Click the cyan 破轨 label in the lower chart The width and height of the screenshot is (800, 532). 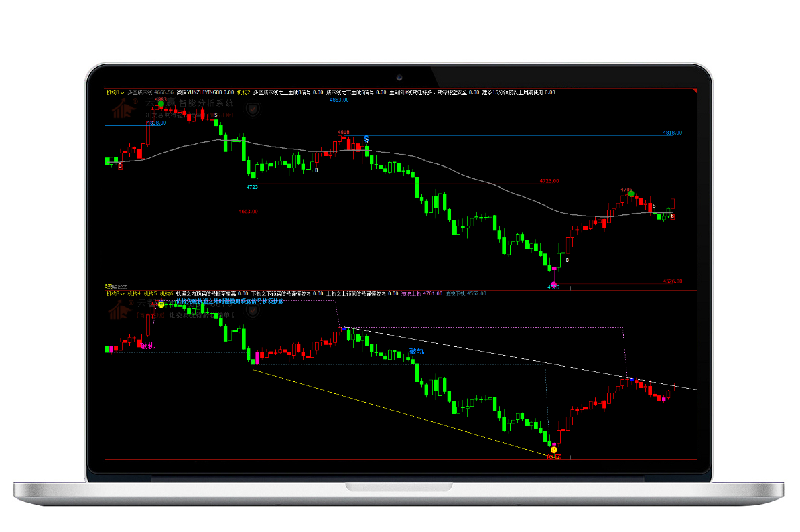pos(417,351)
